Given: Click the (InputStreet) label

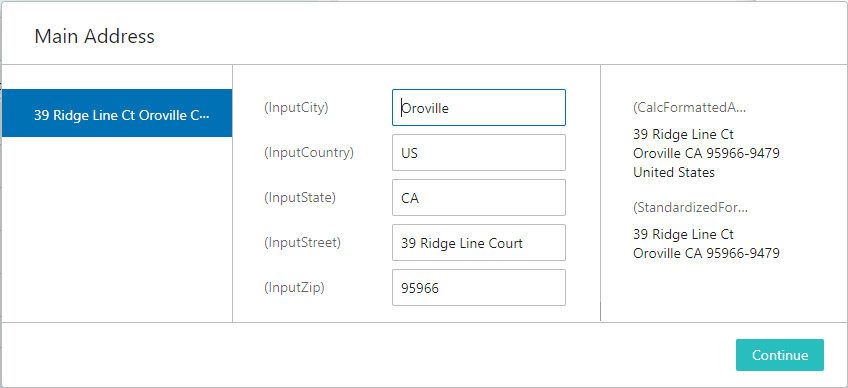Looking at the screenshot, I should pos(302,242).
